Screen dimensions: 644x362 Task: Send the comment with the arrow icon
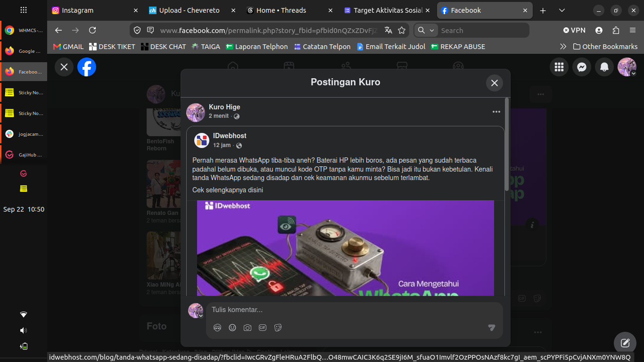click(x=492, y=328)
